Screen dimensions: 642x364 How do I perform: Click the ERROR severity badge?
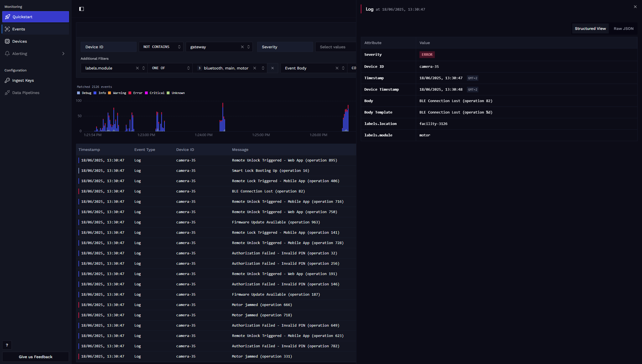click(427, 55)
